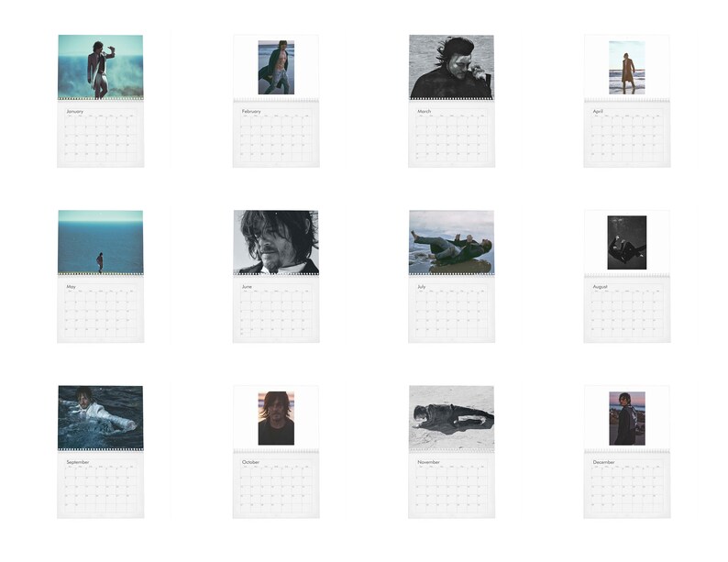Click the February month label
Viewport: 728px width, 562px height.
[x=251, y=111]
